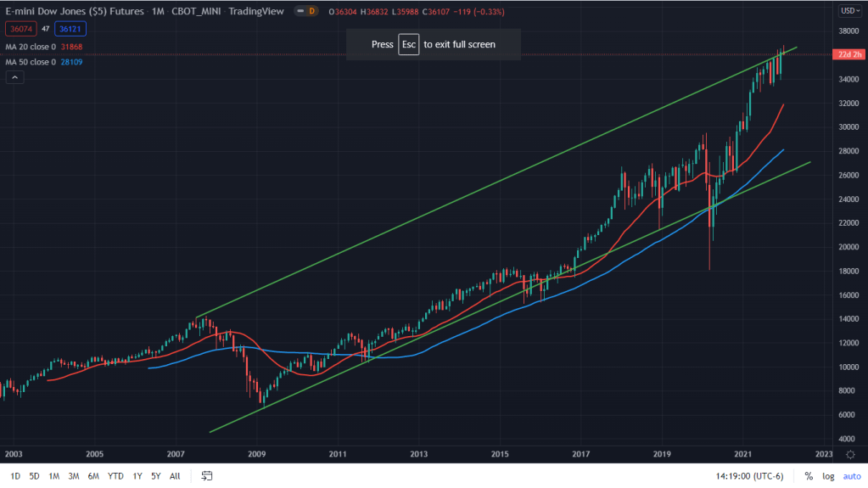Toggle percent scale mode

[808, 476]
